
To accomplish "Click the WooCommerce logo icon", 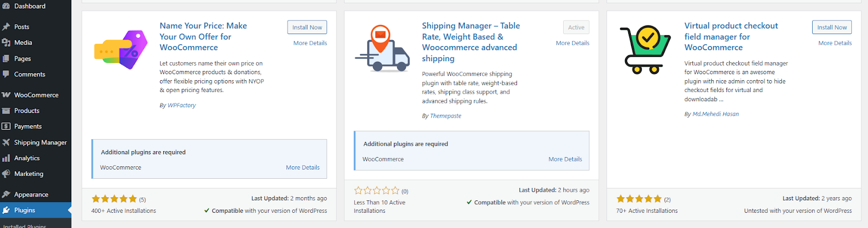I will pyautogui.click(x=6, y=95).
